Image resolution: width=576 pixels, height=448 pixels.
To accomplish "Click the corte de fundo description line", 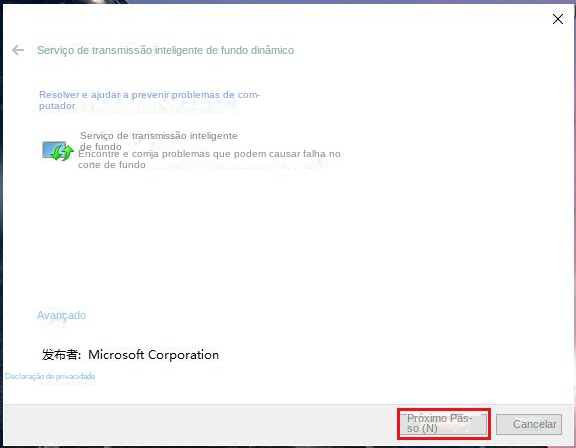I will 111,165.
